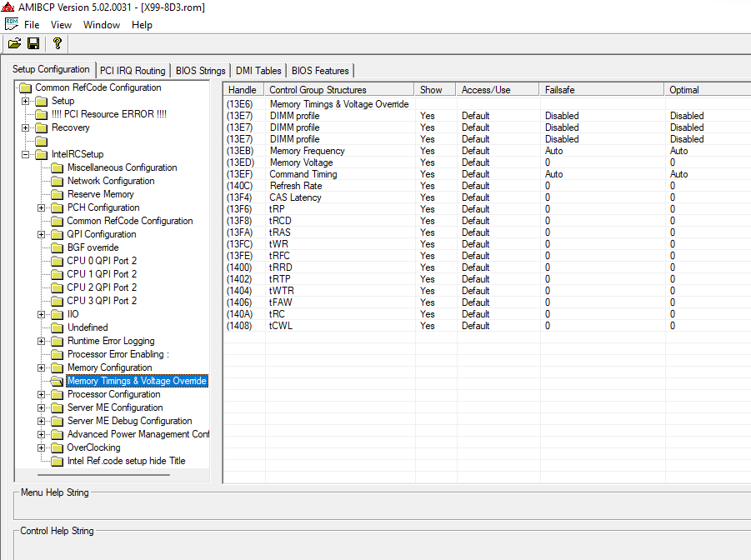Viewport: 751px width, 560px height.
Task: Expand the Setup tree node
Action: pos(25,101)
